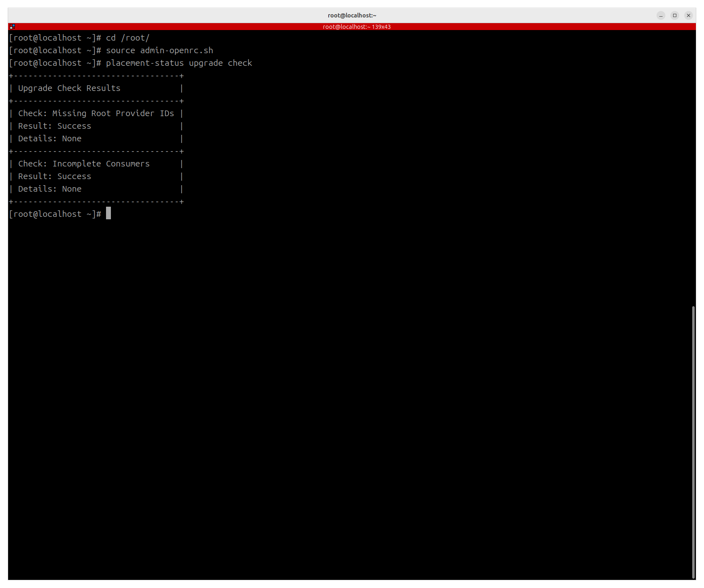Close the root@localhost terminal window
This screenshot has height=588, width=704.
pos(689,15)
